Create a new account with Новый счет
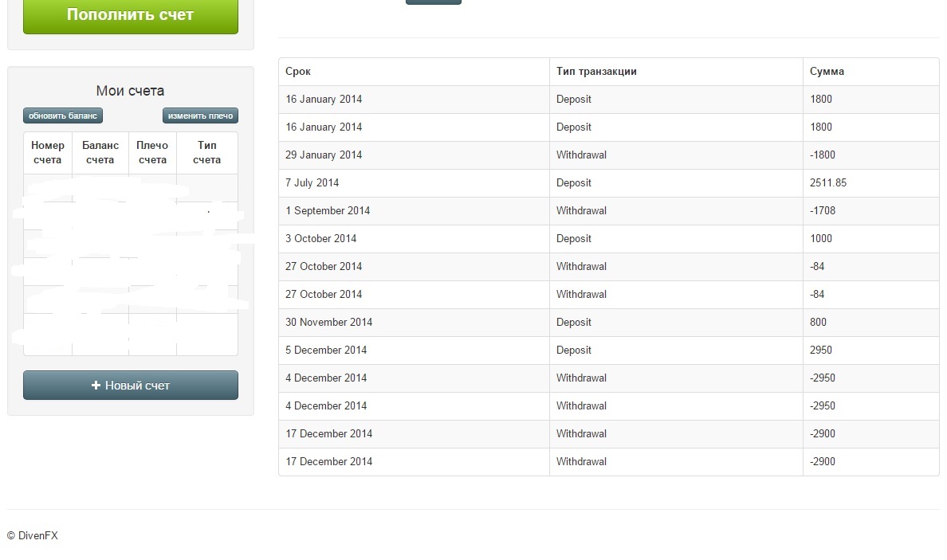The height and width of the screenshot is (560, 947). click(131, 385)
